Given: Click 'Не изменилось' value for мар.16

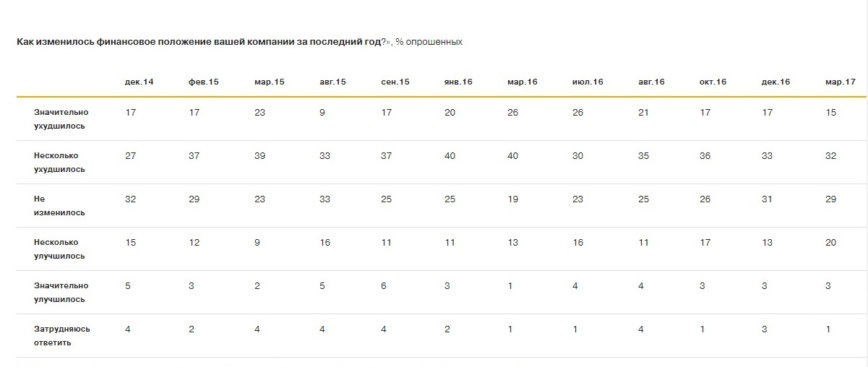Looking at the screenshot, I should (512, 199).
